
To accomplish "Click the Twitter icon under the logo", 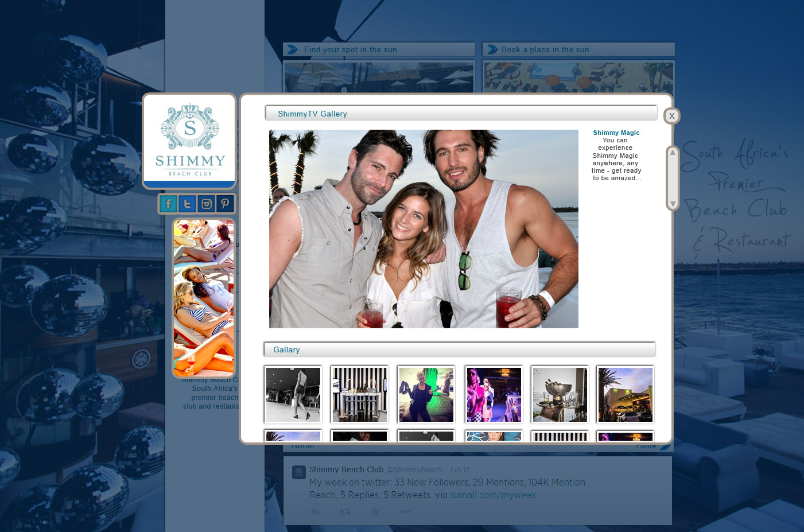I will pyautogui.click(x=187, y=204).
